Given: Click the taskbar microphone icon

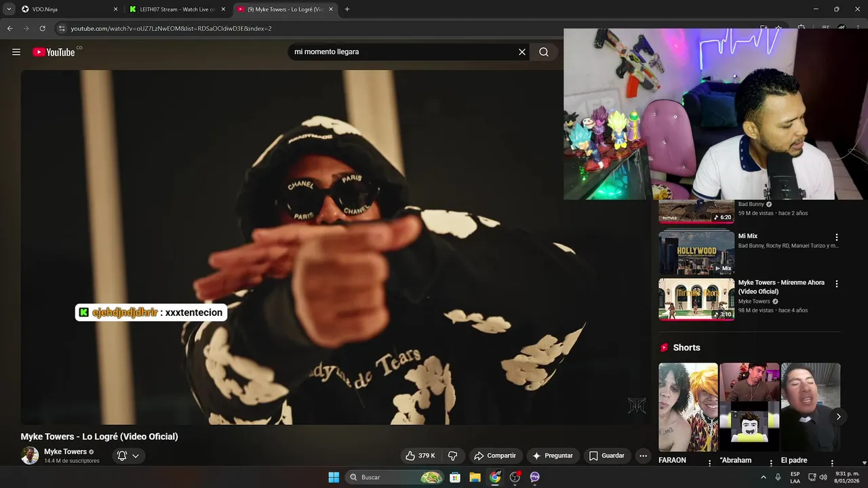Looking at the screenshot, I should tap(778, 477).
